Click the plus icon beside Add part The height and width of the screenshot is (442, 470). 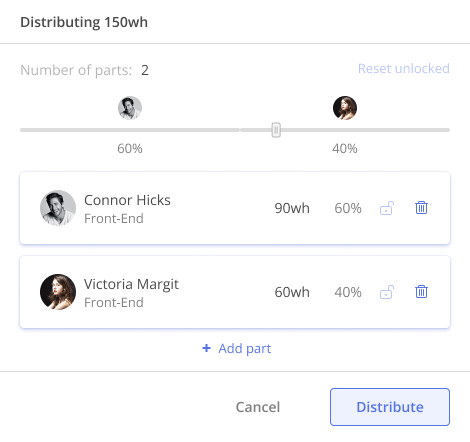tap(206, 348)
